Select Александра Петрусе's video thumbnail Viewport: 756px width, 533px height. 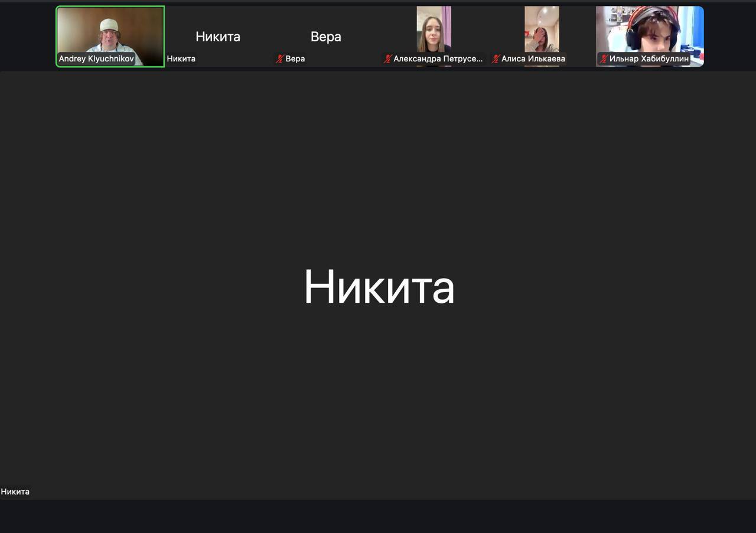pos(434,30)
